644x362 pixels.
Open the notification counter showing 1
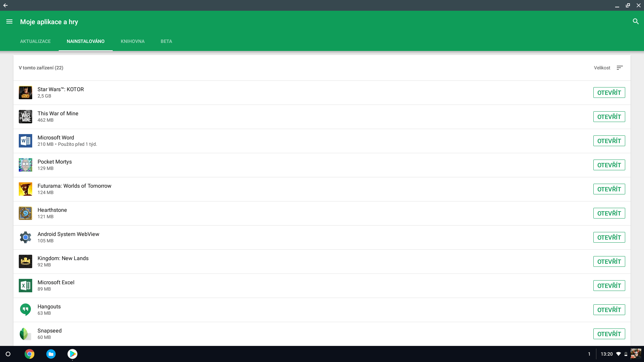pyautogui.click(x=589, y=354)
